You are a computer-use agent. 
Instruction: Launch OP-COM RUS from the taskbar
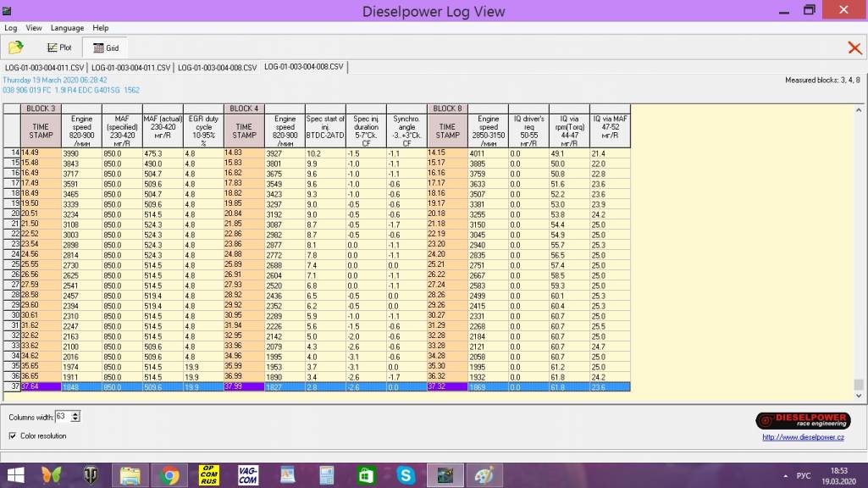click(208, 474)
